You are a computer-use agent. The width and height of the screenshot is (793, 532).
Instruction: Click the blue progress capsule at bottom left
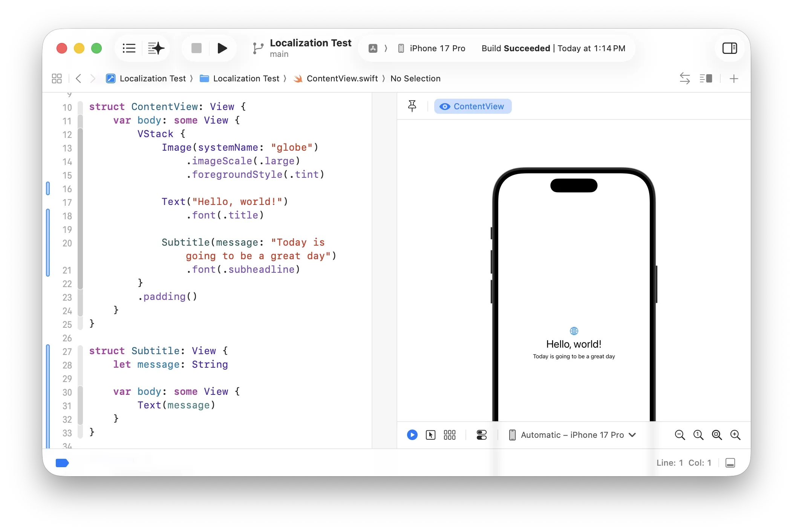tap(62, 463)
